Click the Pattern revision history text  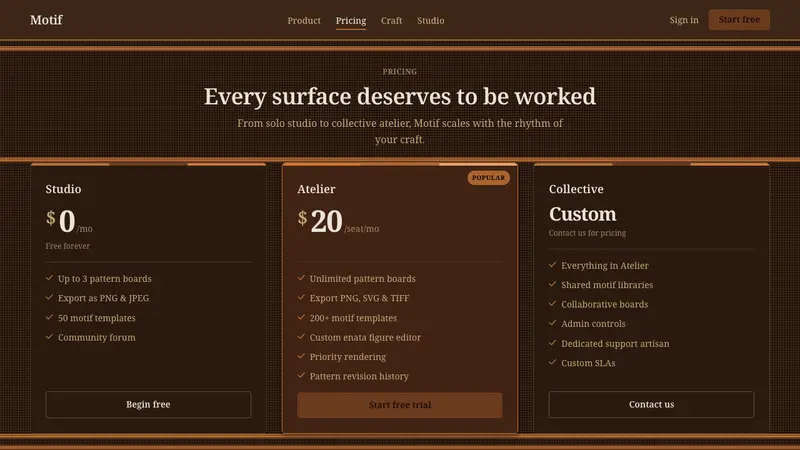pyautogui.click(x=359, y=376)
